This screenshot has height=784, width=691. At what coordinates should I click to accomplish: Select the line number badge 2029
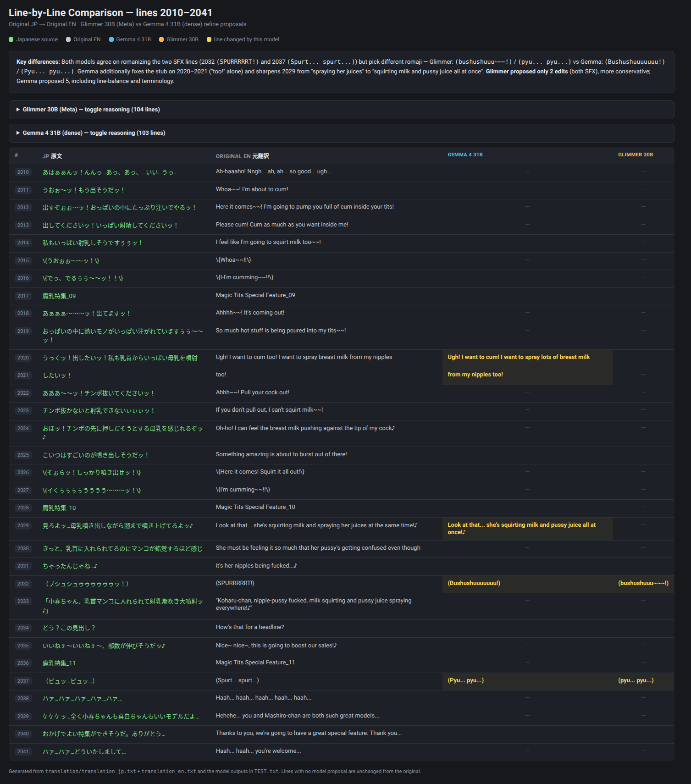pos(23,525)
